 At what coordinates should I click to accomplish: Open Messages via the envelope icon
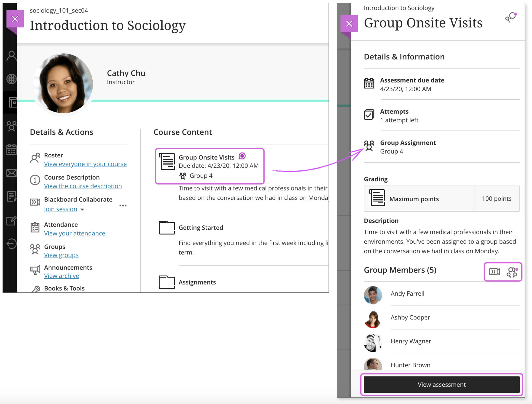pos(11,173)
